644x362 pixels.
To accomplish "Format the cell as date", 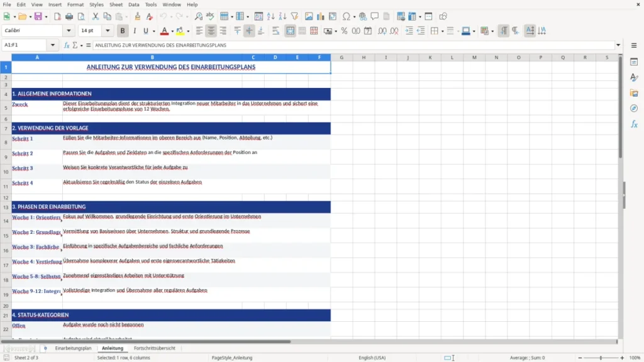I will click(368, 31).
